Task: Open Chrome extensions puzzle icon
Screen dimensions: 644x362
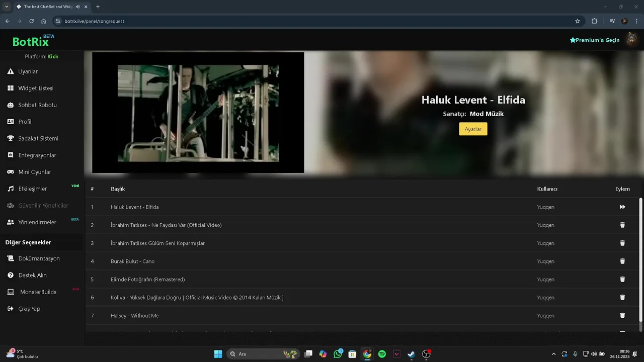Action: [595, 21]
